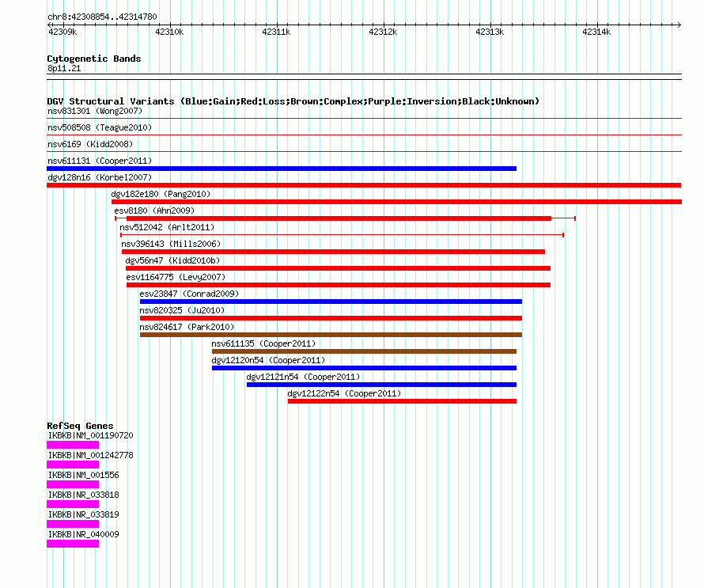Select the nsv396143 (Mills2006) loss bar
704x588 pixels.
pyautogui.click(x=333, y=252)
